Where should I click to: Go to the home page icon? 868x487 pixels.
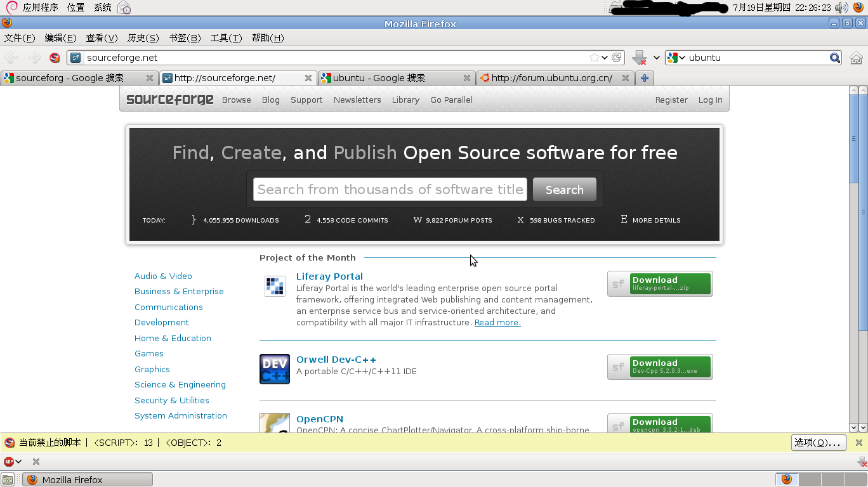856,58
